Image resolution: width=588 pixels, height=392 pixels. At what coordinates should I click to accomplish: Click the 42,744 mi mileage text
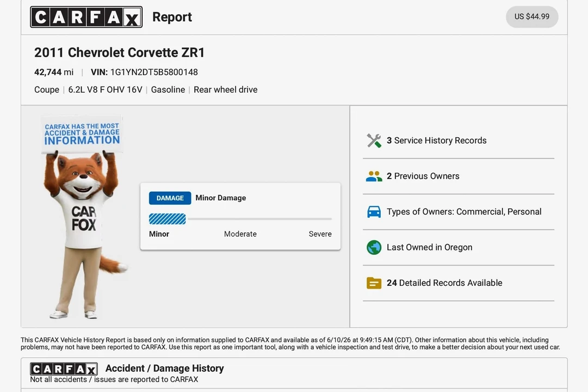coord(54,72)
